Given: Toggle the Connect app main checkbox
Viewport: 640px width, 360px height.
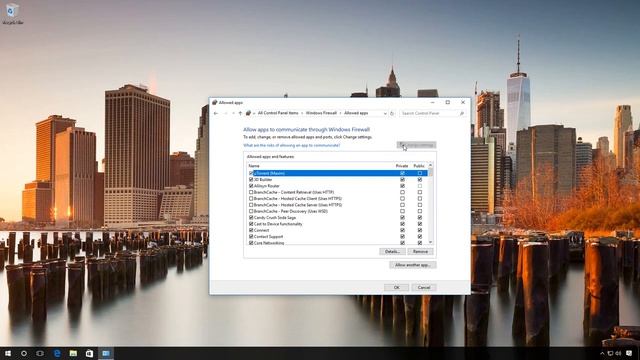Looking at the screenshot, I should pos(251,230).
